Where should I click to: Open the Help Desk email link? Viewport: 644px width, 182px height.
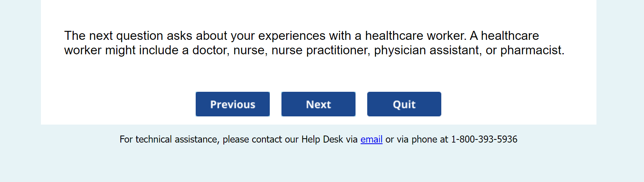(x=371, y=139)
